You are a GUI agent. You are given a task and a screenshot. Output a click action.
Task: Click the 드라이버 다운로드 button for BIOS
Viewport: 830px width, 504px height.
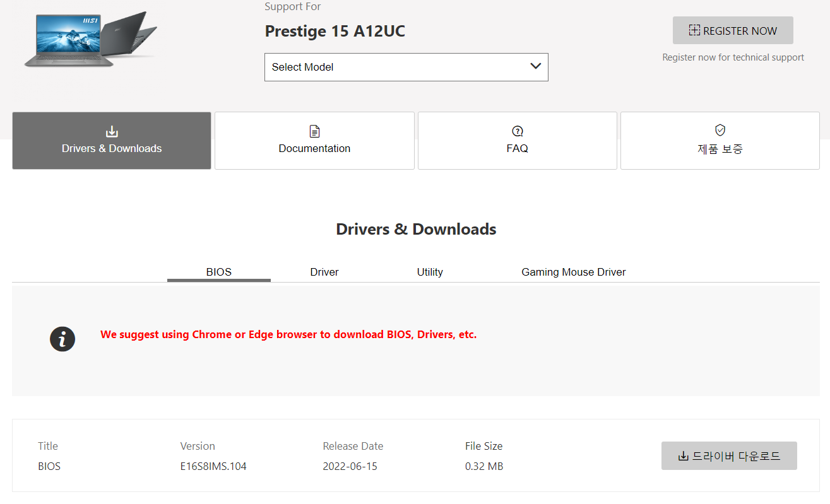tap(729, 455)
